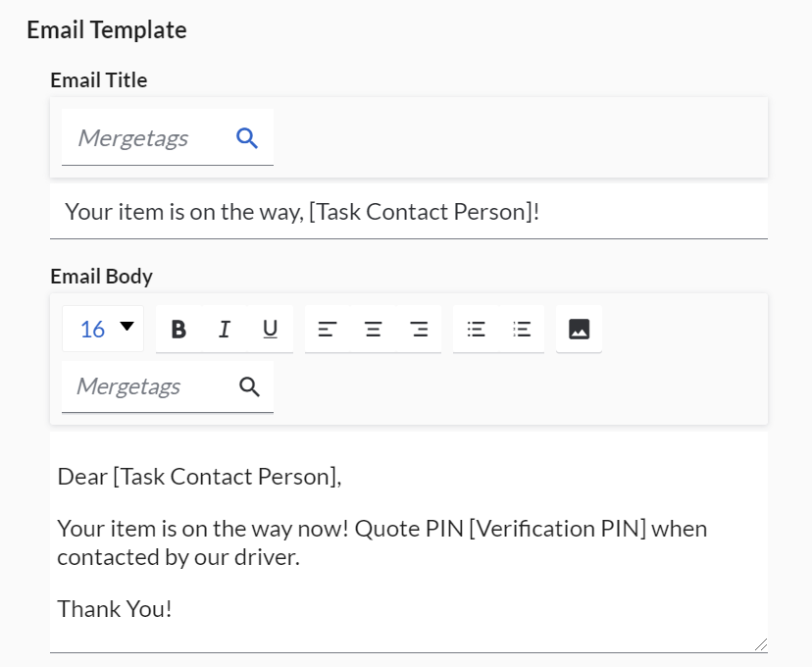
Task: Align email body text right
Action: tap(420, 330)
